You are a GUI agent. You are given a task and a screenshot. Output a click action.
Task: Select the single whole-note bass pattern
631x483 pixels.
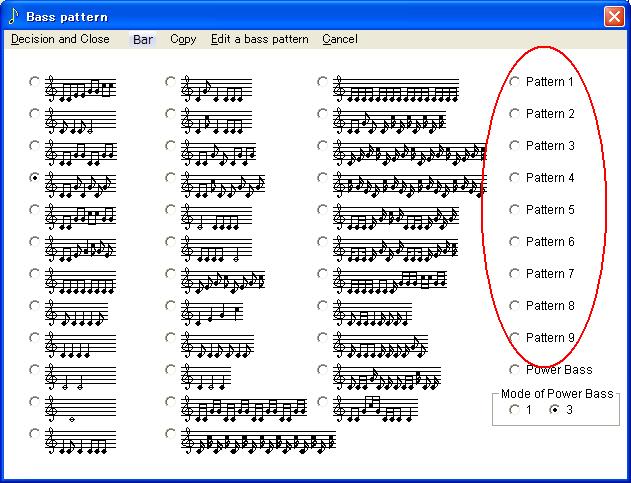[36, 402]
